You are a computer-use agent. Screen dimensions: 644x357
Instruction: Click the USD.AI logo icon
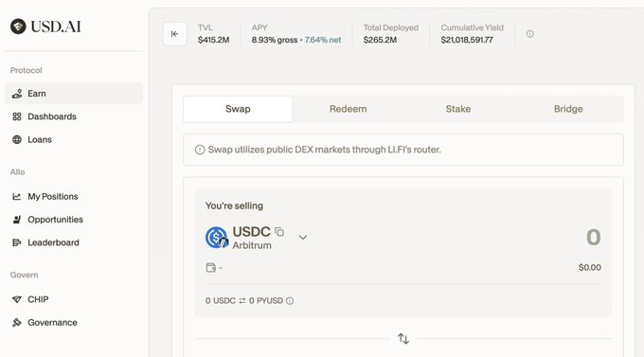18,27
